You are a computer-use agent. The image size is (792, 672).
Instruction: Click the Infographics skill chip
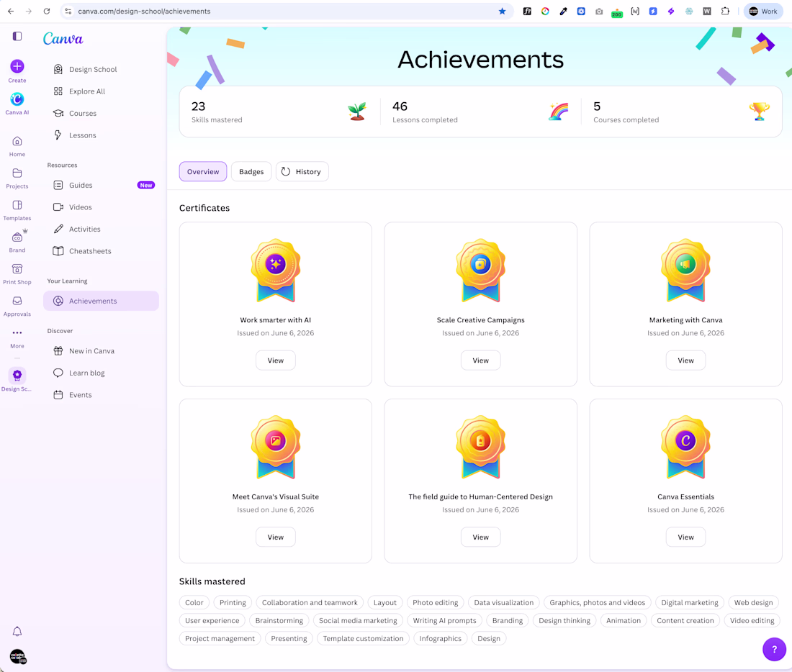[x=441, y=639]
